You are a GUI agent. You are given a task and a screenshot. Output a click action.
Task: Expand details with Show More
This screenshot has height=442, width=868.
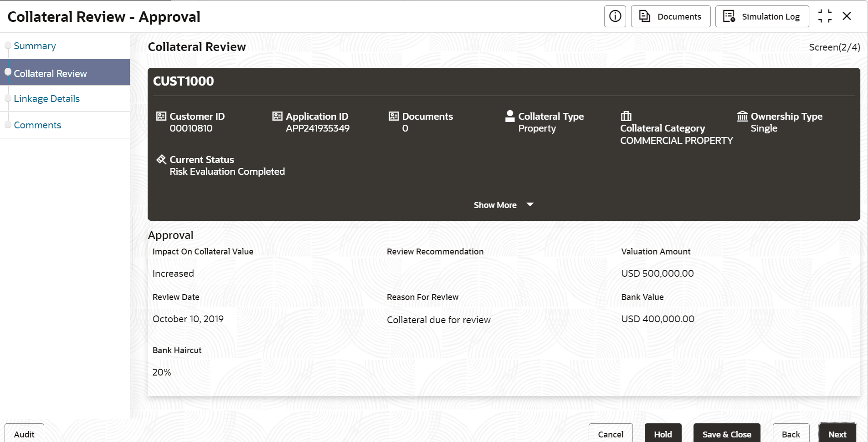495,205
